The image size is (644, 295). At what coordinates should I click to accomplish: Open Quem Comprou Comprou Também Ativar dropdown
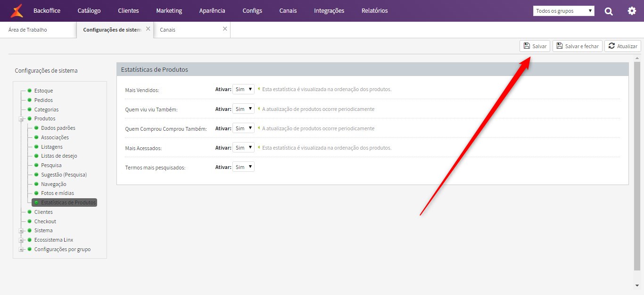[x=243, y=128]
